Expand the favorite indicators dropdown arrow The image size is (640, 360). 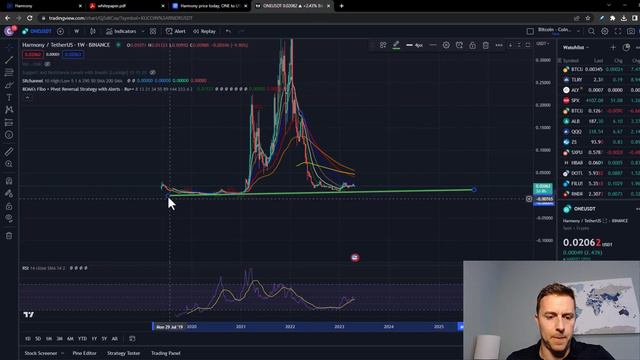pos(143,31)
